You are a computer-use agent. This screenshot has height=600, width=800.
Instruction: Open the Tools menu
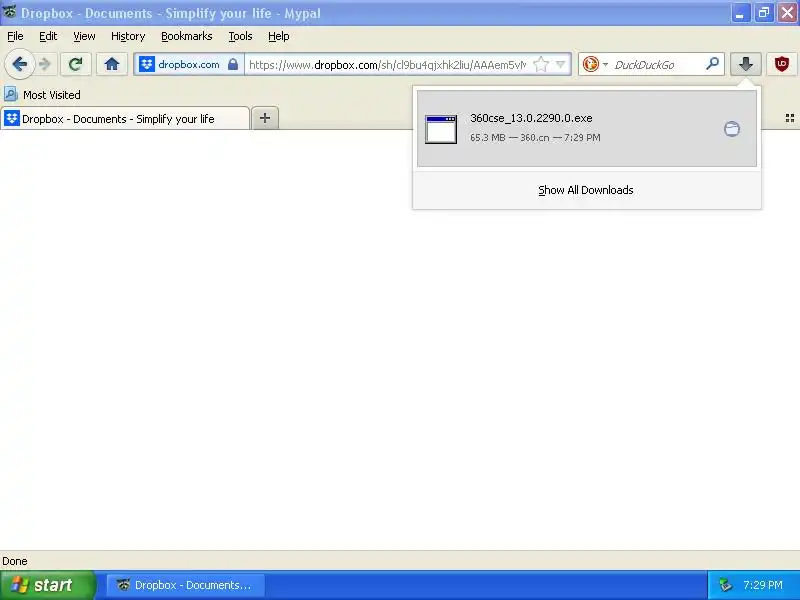tap(240, 36)
